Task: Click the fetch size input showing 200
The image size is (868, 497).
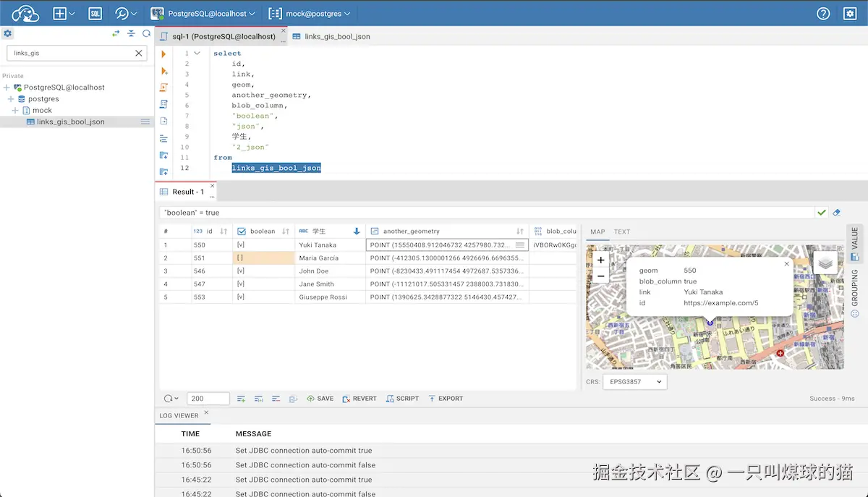Action: 208,399
